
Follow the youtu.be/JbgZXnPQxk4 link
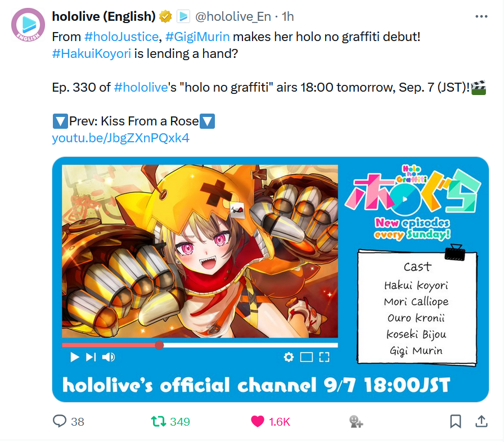(x=120, y=138)
